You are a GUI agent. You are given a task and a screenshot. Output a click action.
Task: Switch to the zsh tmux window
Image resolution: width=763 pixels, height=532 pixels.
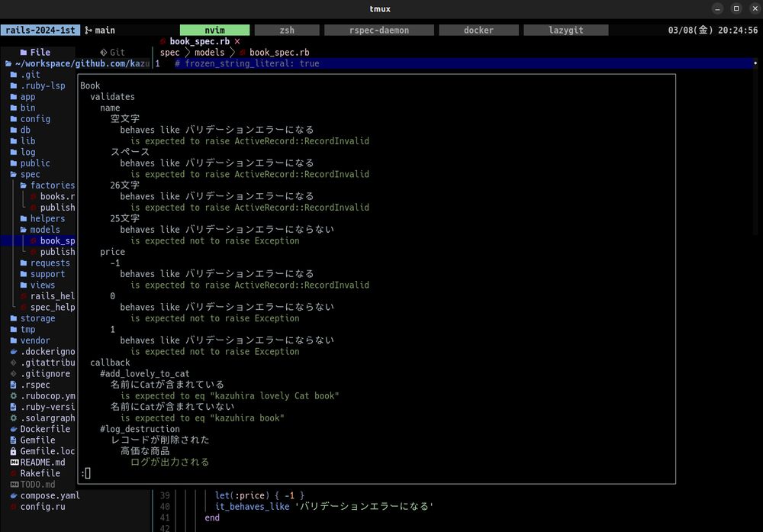coord(287,31)
